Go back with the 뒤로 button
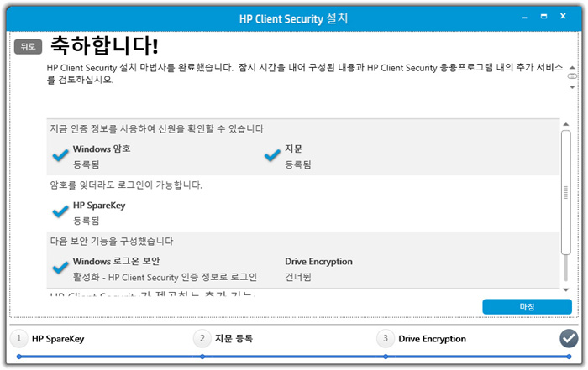 pyautogui.click(x=28, y=47)
